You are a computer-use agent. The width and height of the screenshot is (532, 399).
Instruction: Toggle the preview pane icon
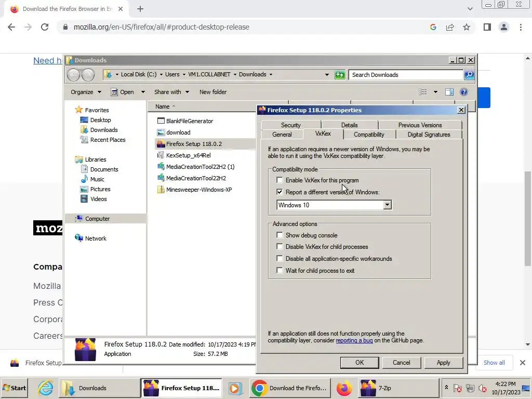point(449,92)
